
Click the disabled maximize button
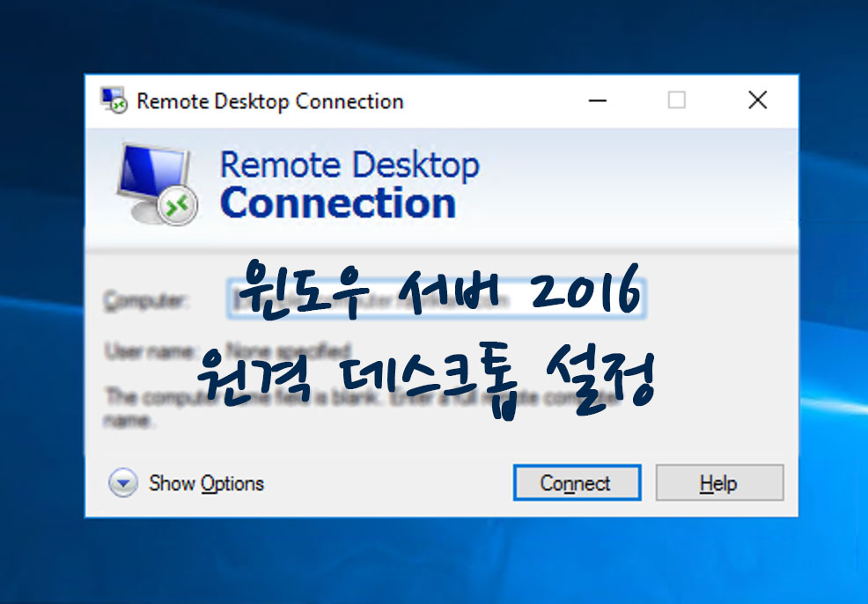pos(676,100)
